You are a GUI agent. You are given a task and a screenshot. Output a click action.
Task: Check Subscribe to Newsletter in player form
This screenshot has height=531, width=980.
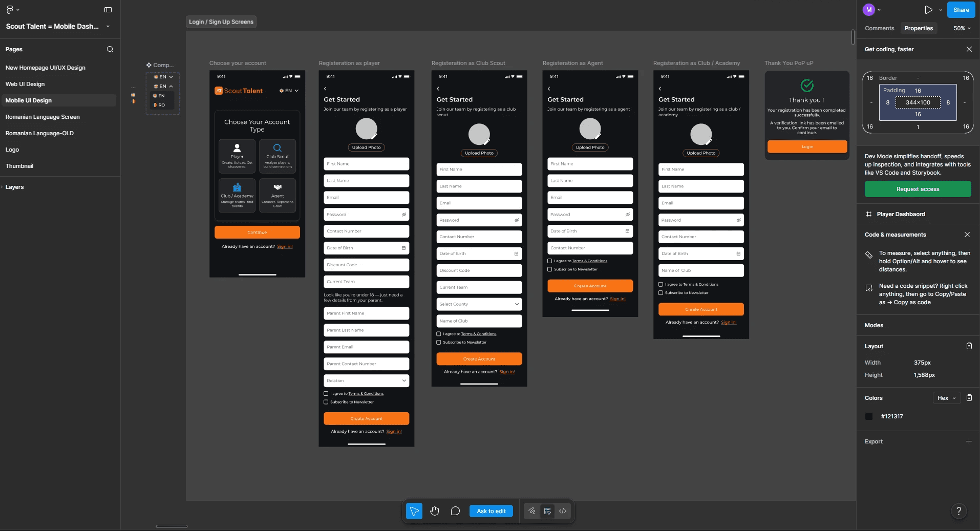tap(326, 402)
